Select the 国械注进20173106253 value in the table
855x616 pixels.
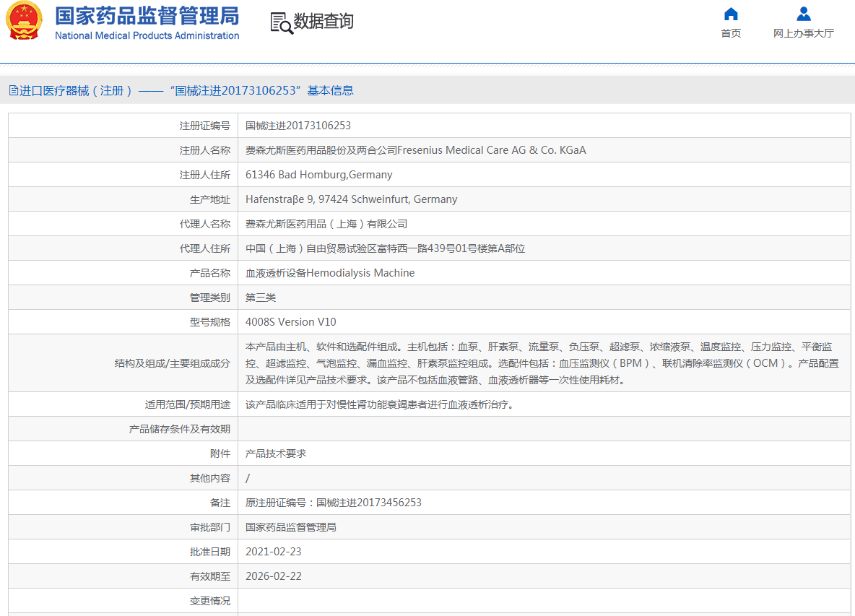click(x=298, y=126)
